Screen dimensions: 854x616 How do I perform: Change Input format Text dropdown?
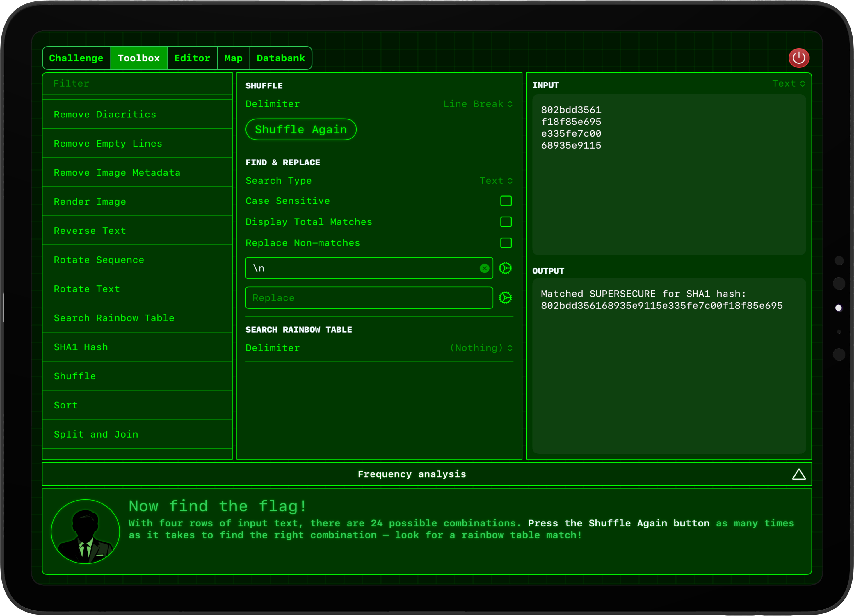[788, 83]
